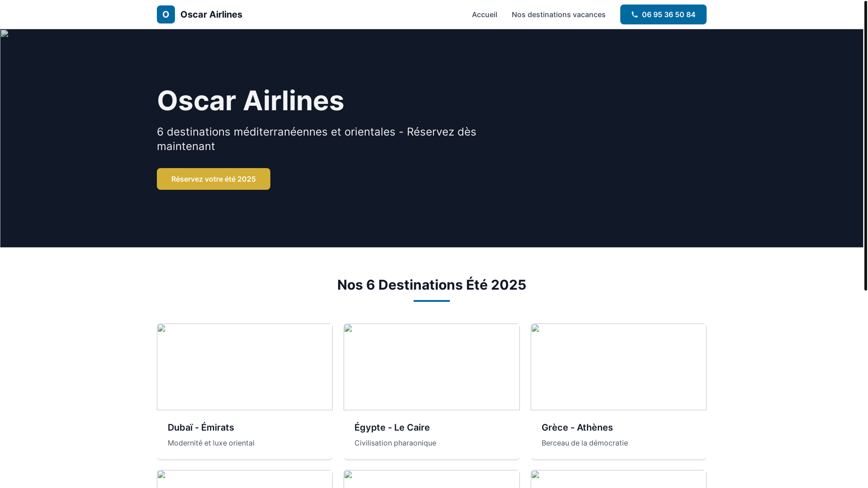Click the Nos 6 Destinations Été 2025 heading

click(432, 285)
